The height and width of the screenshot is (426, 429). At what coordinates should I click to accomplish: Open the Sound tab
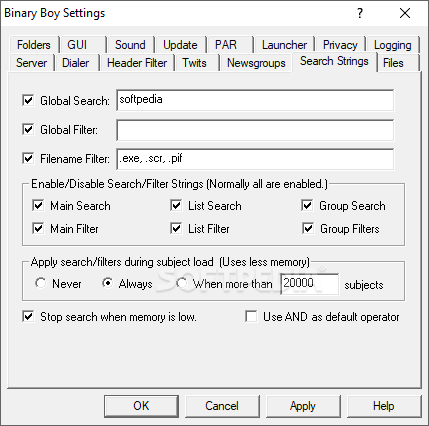[130, 45]
